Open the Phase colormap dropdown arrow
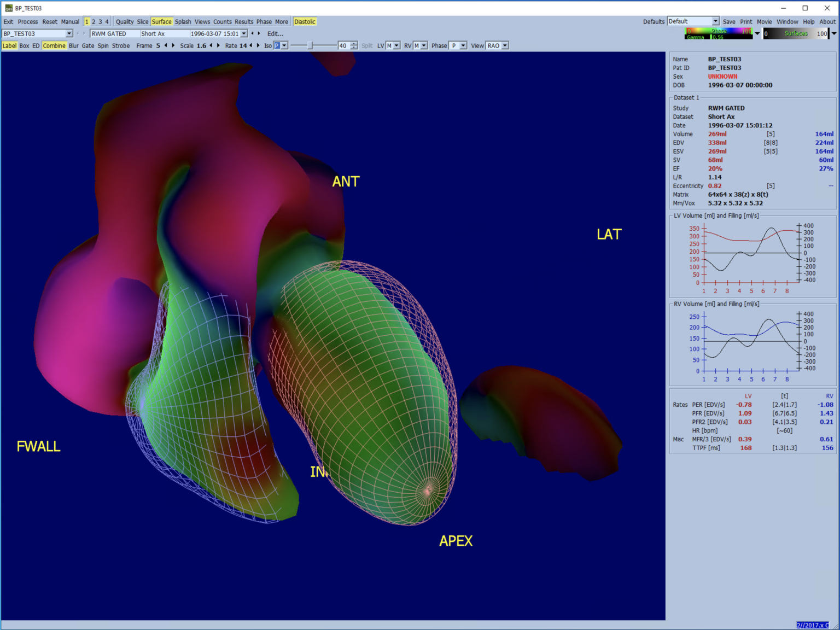The width and height of the screenshot is (840, 630). point(757,33)
